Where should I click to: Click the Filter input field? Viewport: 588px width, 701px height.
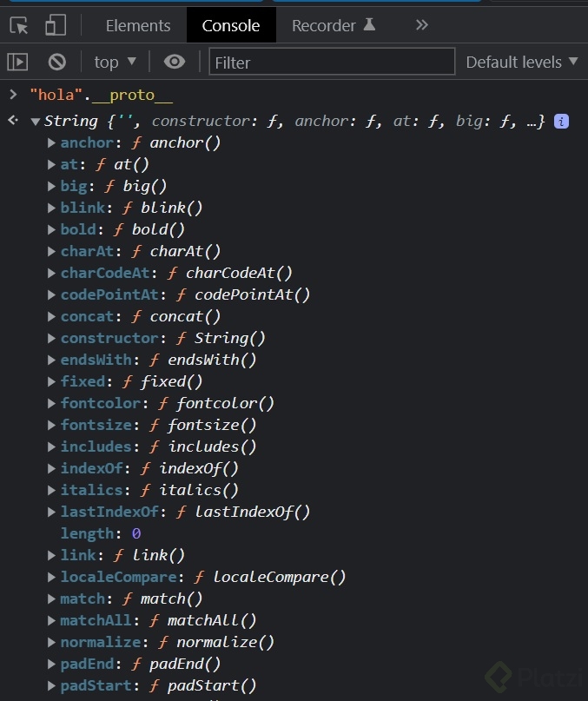point(332,62)
